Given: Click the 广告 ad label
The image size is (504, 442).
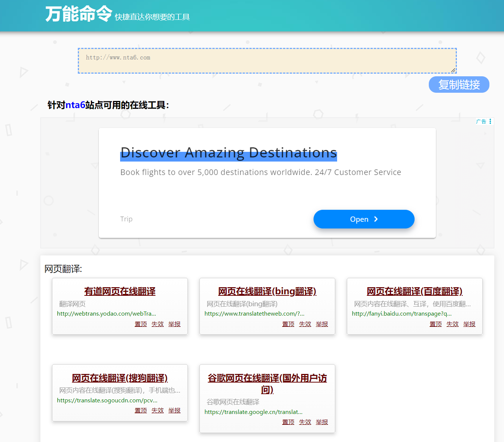Looking at the screenshot, I should click(481, 122).
